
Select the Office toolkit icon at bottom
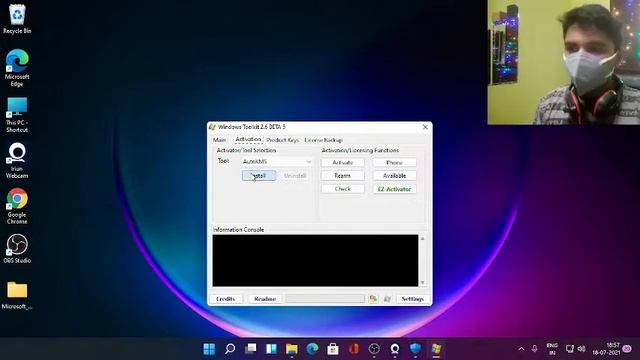pos(373,299)
